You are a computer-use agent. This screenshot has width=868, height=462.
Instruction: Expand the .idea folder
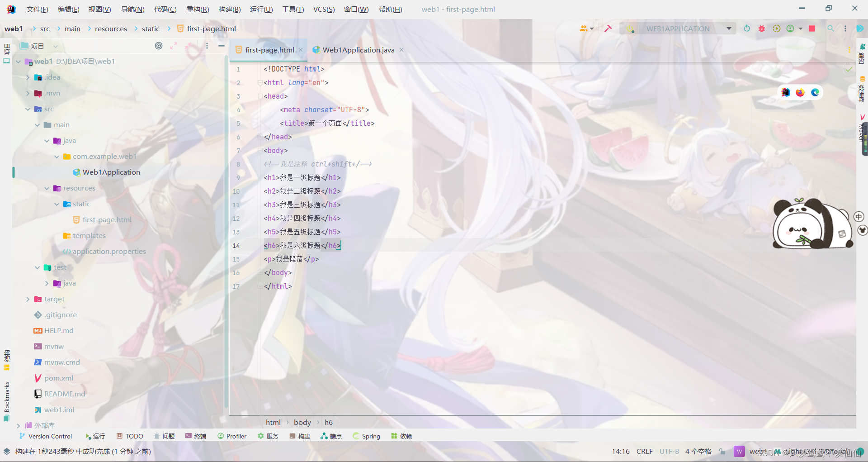pos(28,77)
